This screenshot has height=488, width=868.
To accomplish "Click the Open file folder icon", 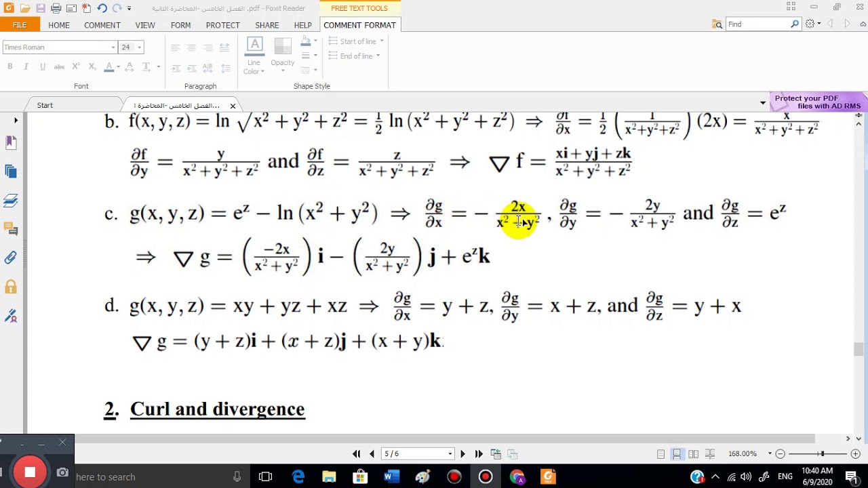I will click(x=24, y=8).
